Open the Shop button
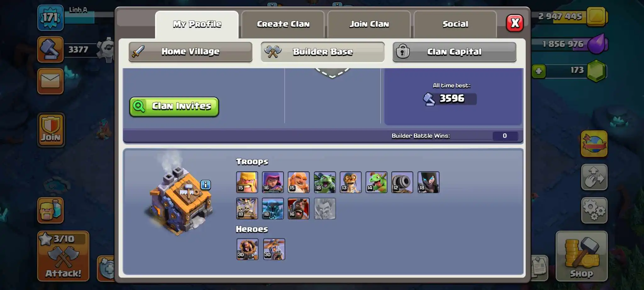 581,256
